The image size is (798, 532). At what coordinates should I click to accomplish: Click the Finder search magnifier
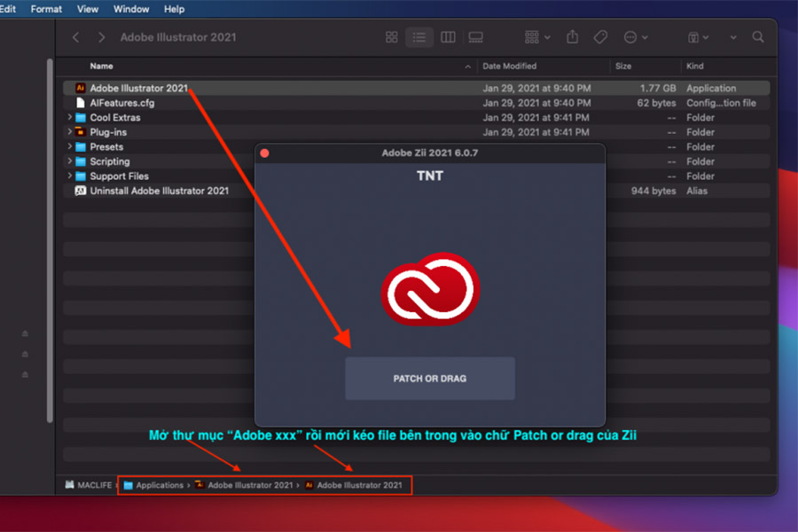(x=758, y=37)
